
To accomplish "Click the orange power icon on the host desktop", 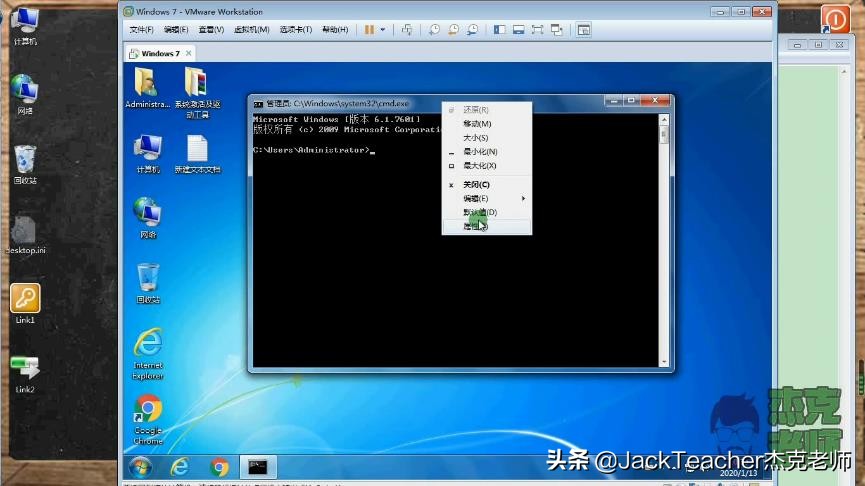I will pos(835,20).
